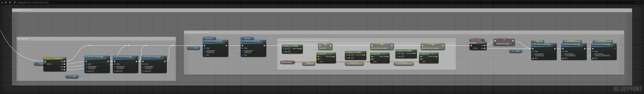Select the SET Base Color Light Brightness node header

[x=433, y=45]
